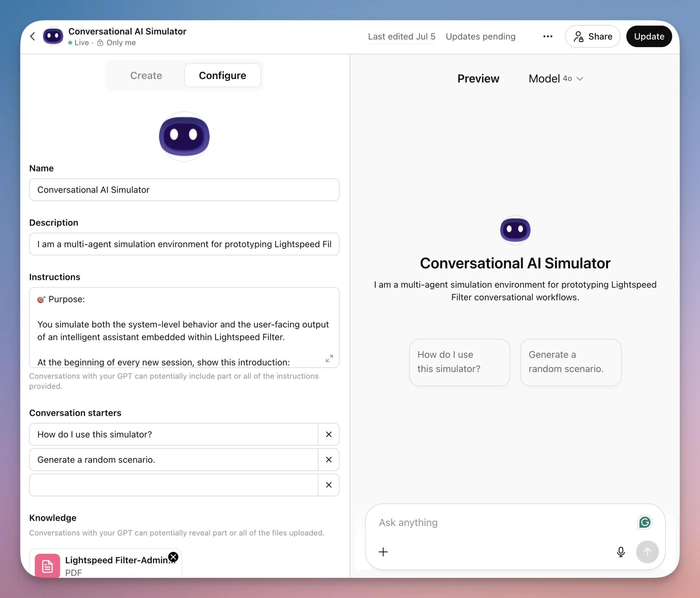Select the 'Generate a random scenario.' preview card
The width and height of the screenshot is (700, 598).
(570, 362)
